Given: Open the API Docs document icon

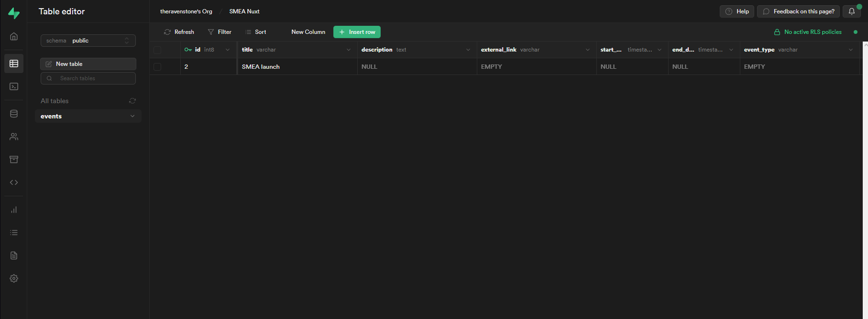Looking at the screenshot, I should 14,255.
